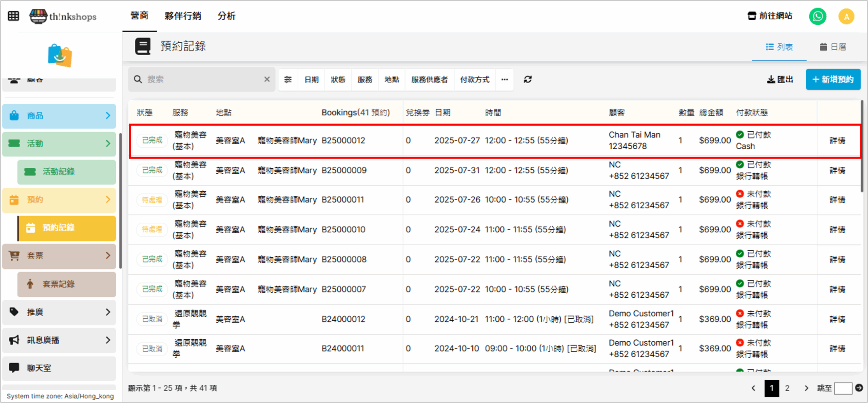Open 詳情 for booking B25000012
The width and height of the screenshot is (868, 403).
[837, 141]
